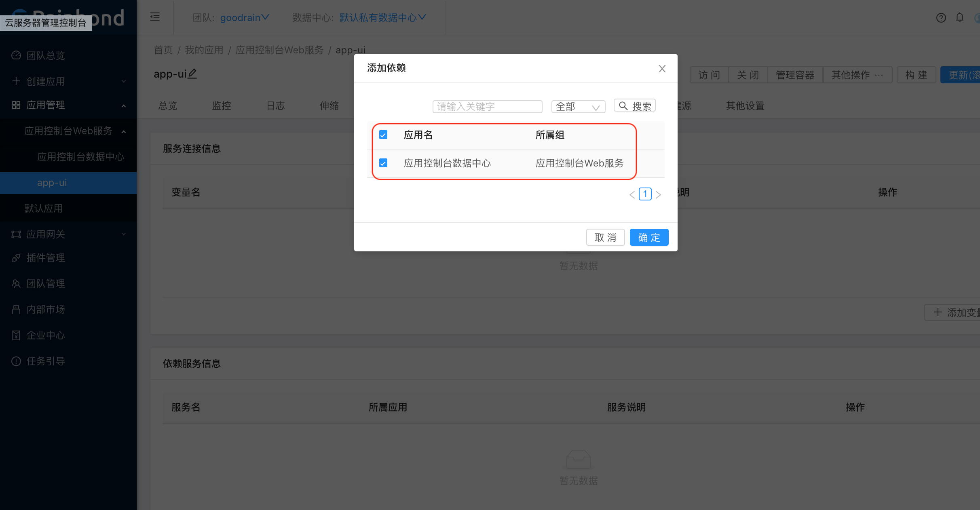Go to previous page arrow in dialog

pos(632,195)
